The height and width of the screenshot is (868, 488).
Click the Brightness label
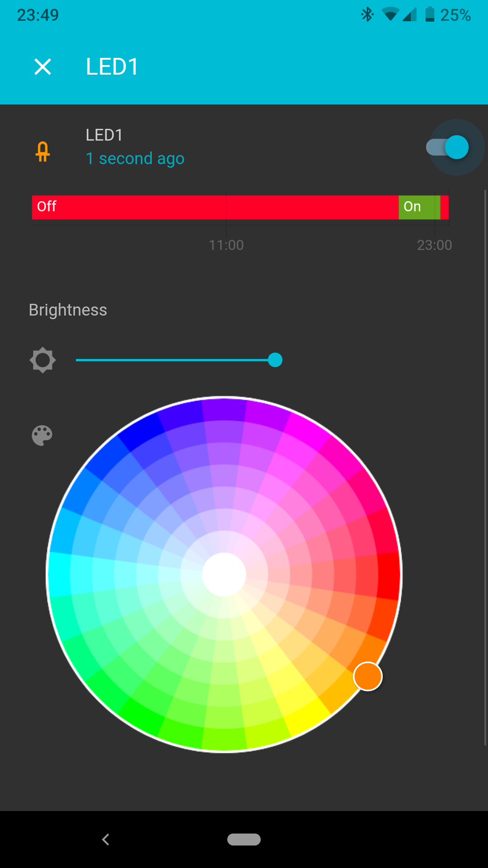(x=68, y=310)
